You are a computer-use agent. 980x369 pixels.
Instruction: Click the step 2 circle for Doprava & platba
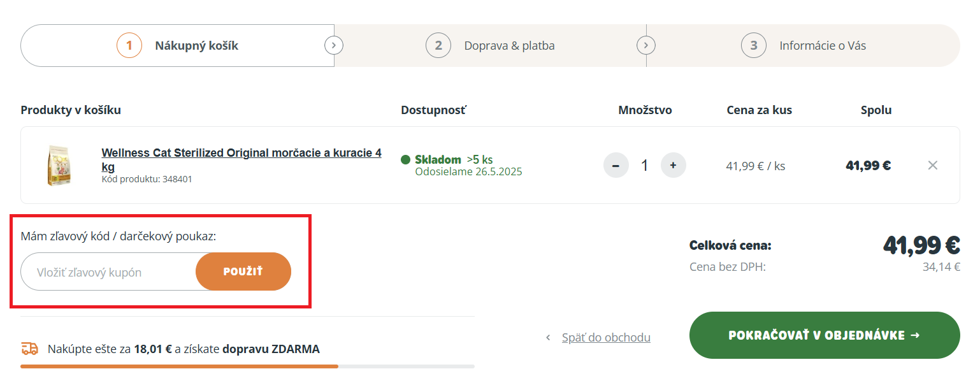click(x=438, y=45)
